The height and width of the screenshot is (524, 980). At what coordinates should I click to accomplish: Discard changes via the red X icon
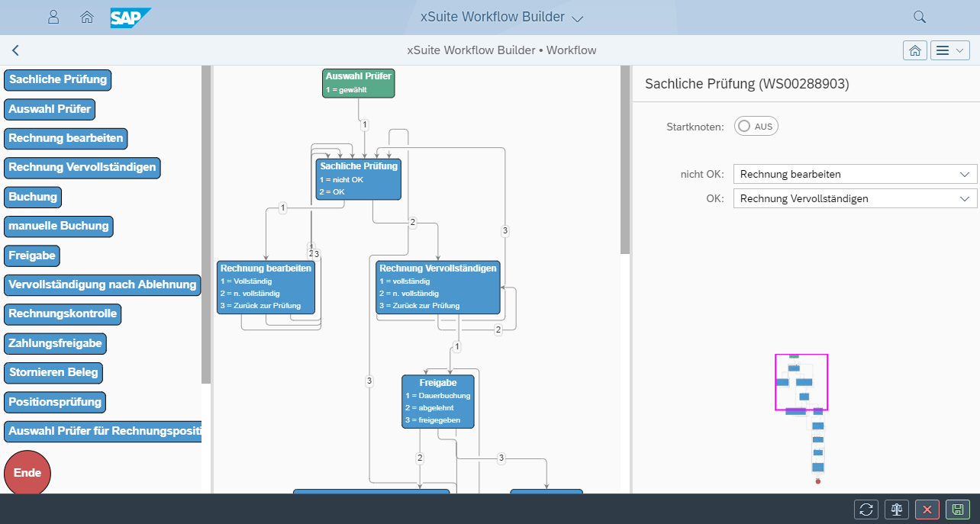(x=927, y=509)
